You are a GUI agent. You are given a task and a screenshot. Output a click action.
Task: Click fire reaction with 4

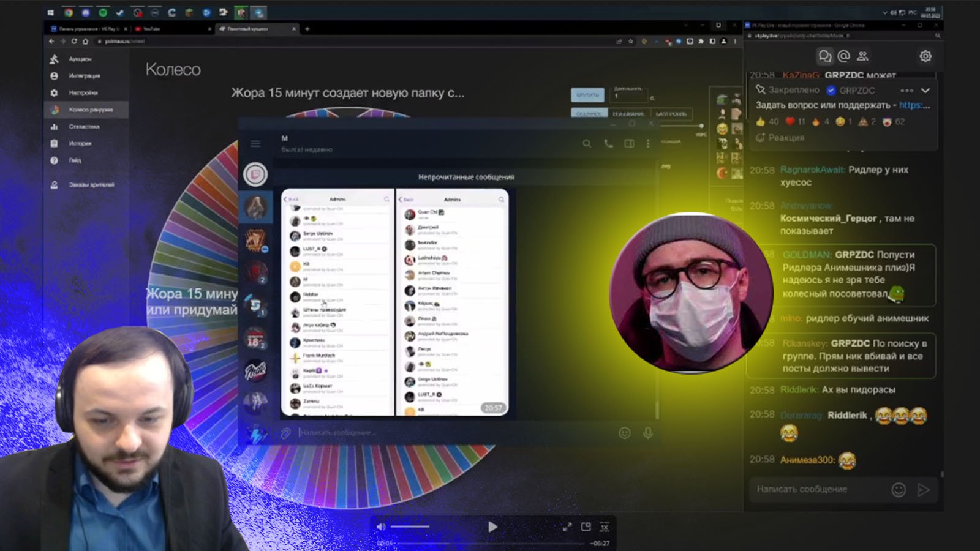[820, 122]
